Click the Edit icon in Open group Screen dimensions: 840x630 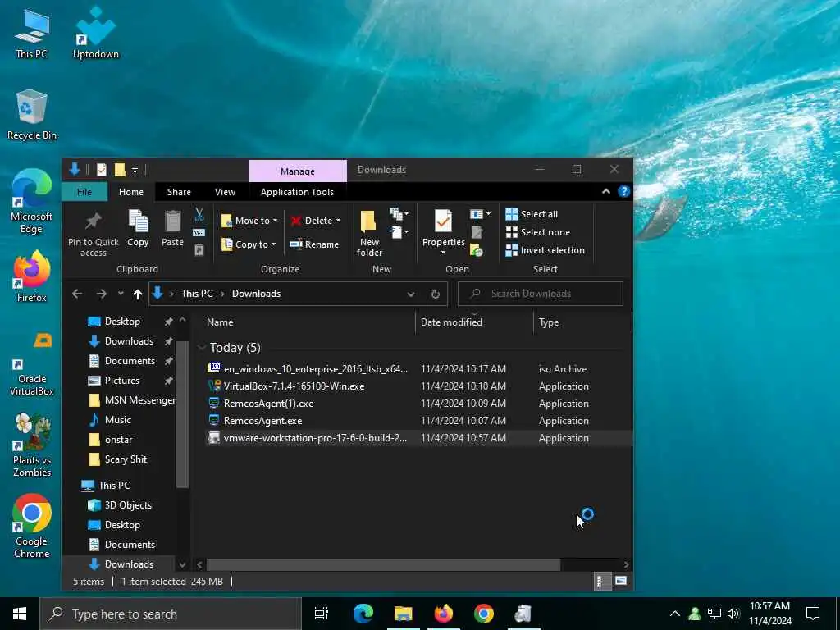click(x=477, y=232)
